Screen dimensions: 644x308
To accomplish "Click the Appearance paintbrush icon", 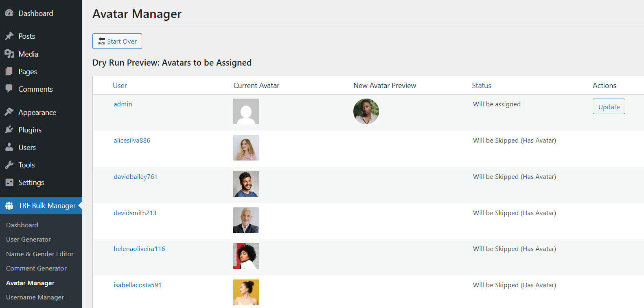I will click(x=9, y=112).
